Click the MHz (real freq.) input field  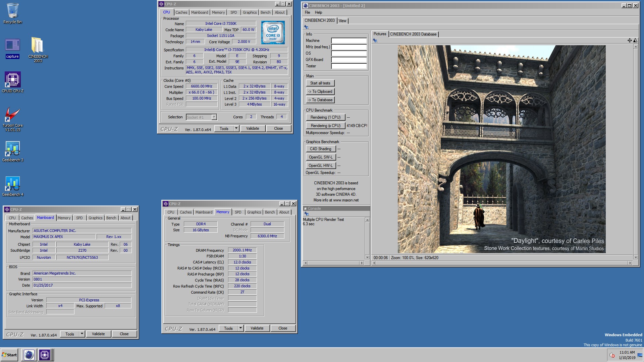[x=349, y=47]
